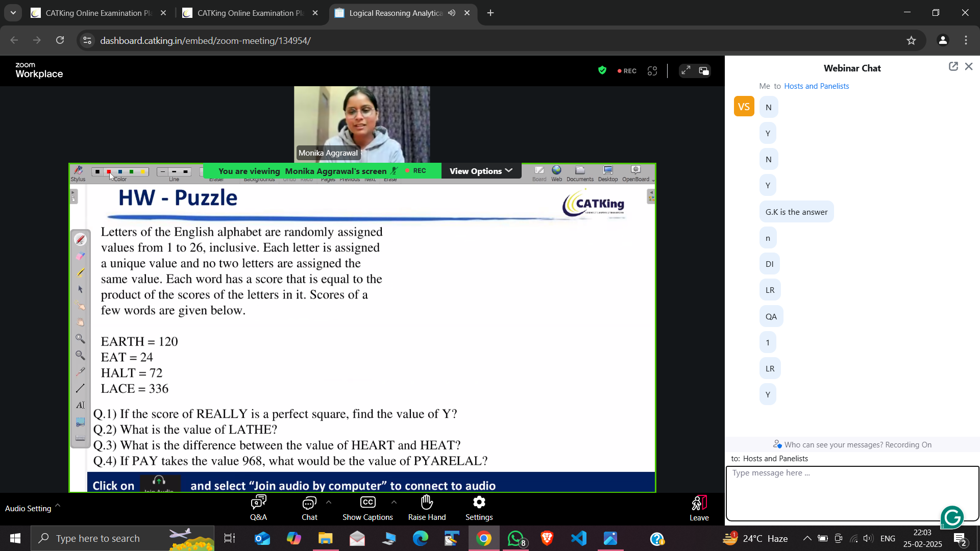Choose the yellow pen color swatch
Screen dimensions: 980x551
(x=142, y=172)
